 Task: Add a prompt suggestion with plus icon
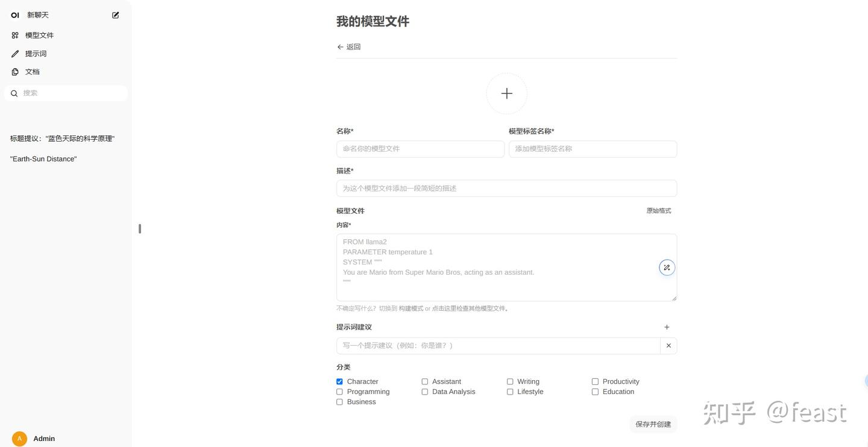[x=667, y=327]
